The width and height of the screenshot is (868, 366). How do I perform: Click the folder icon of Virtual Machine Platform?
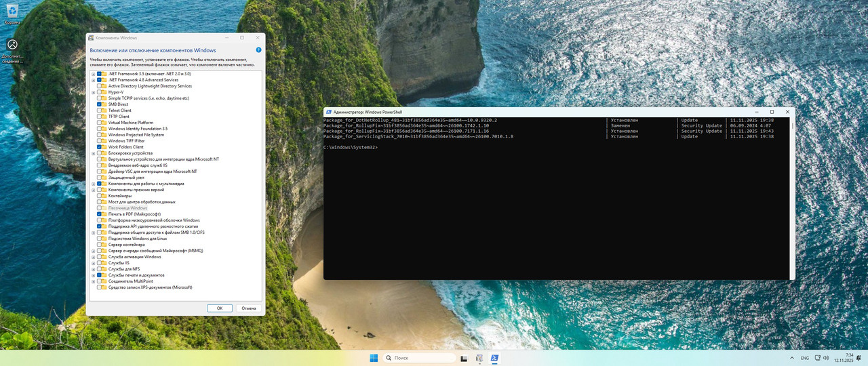coord(104,123)
